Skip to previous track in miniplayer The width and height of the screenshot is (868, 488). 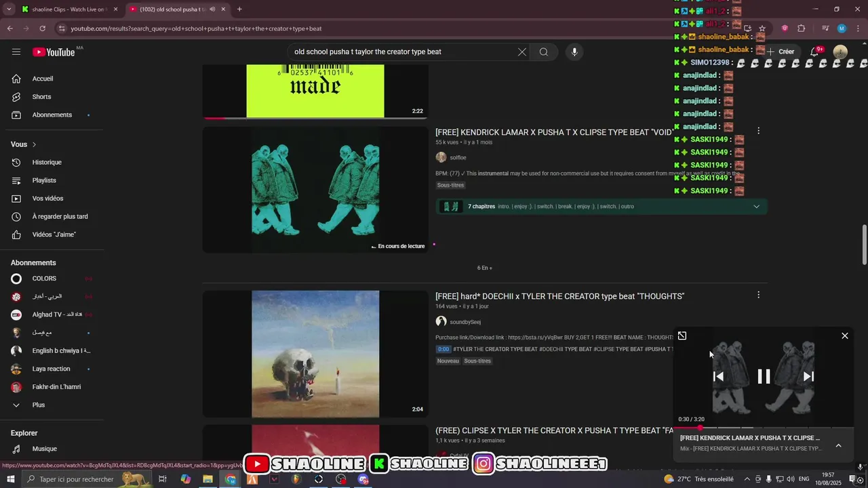719,377
